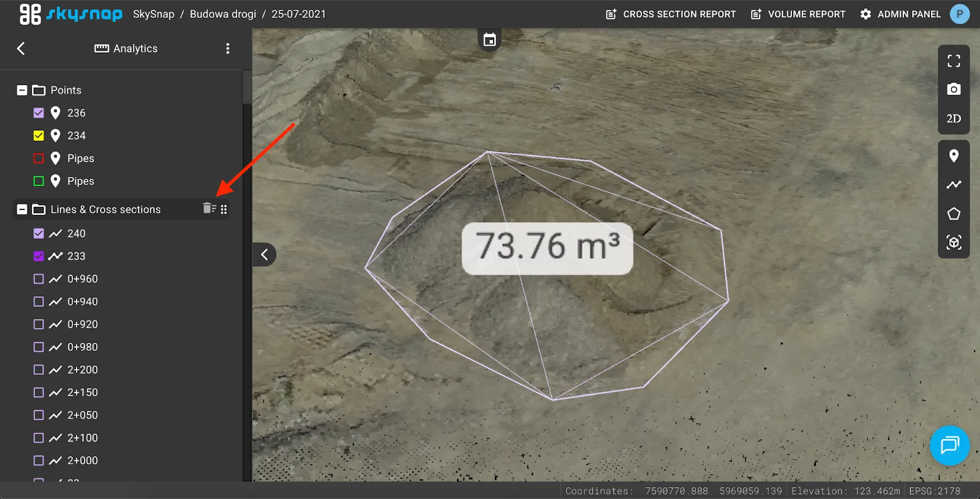Open the Volume Report

[x=798, y=14]
